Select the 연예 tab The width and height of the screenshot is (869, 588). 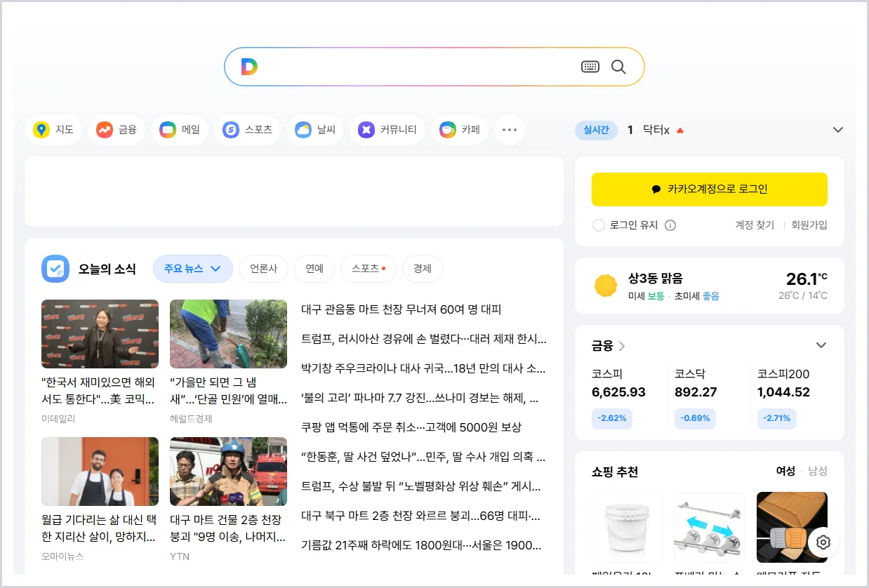coord(314,269)
